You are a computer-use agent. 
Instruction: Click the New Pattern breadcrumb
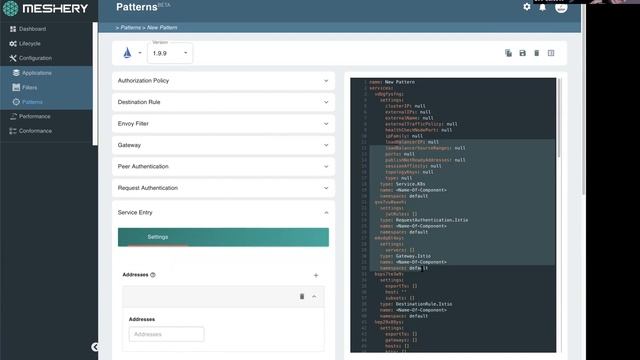pos(162,28)
